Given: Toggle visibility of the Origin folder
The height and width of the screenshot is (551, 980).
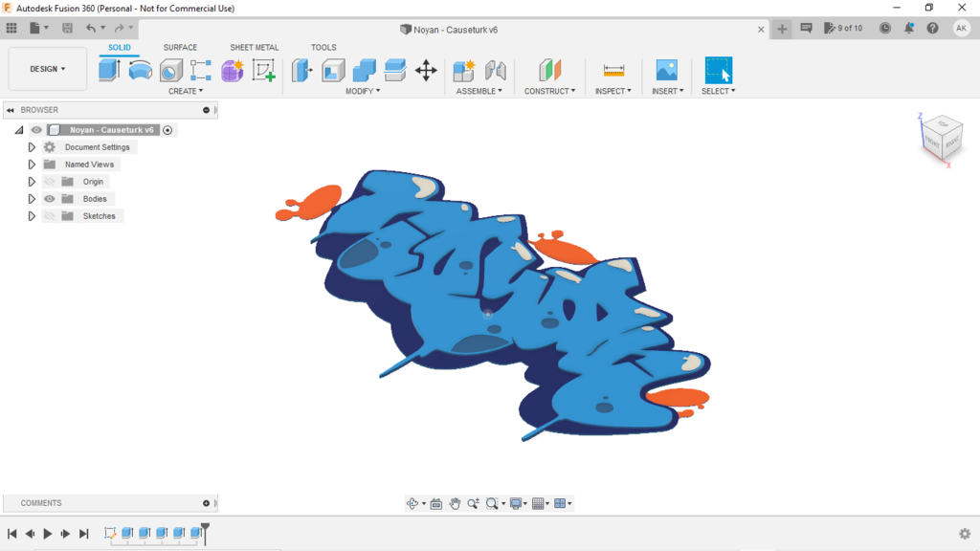Looking at the screenshot, I should 50,182.
